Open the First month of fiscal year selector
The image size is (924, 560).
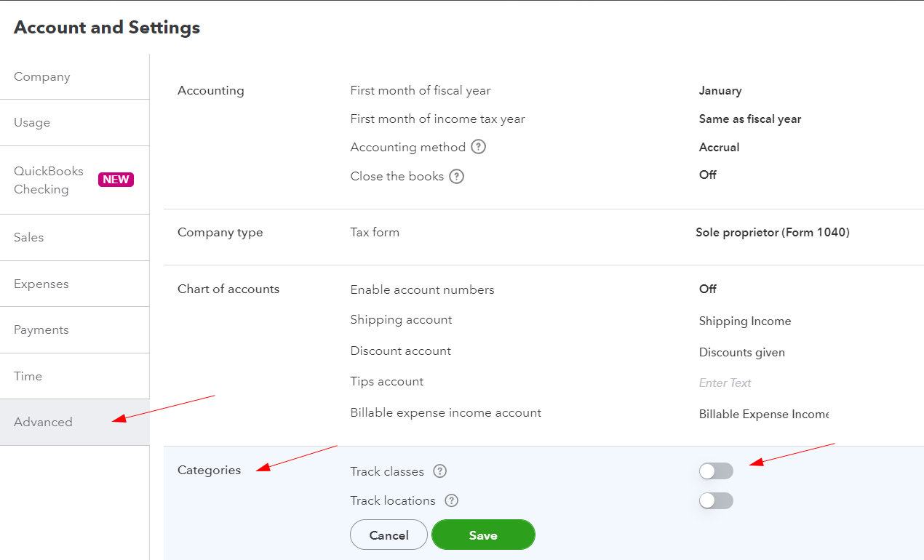click(720, 90)
